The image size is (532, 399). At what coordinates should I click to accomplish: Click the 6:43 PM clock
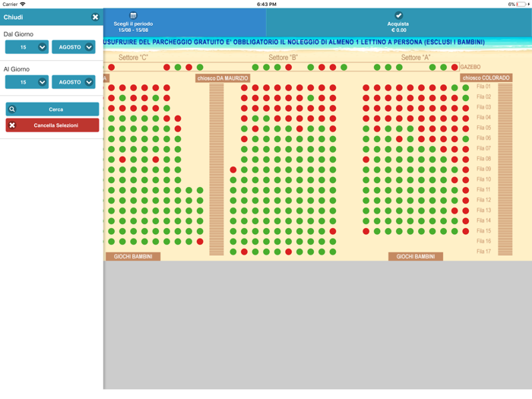(266, 4)
